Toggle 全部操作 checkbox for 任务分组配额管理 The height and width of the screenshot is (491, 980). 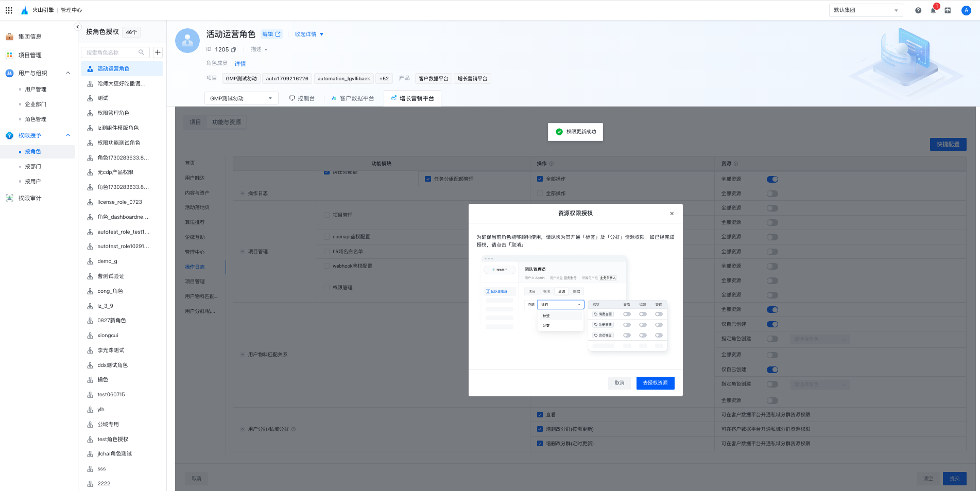coord(540,179)
